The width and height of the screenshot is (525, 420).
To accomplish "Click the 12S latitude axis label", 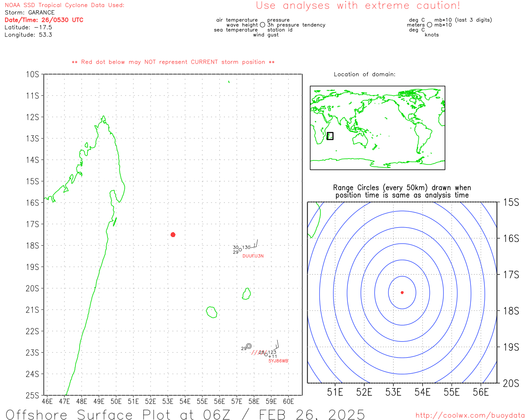I will click(32, 117).
